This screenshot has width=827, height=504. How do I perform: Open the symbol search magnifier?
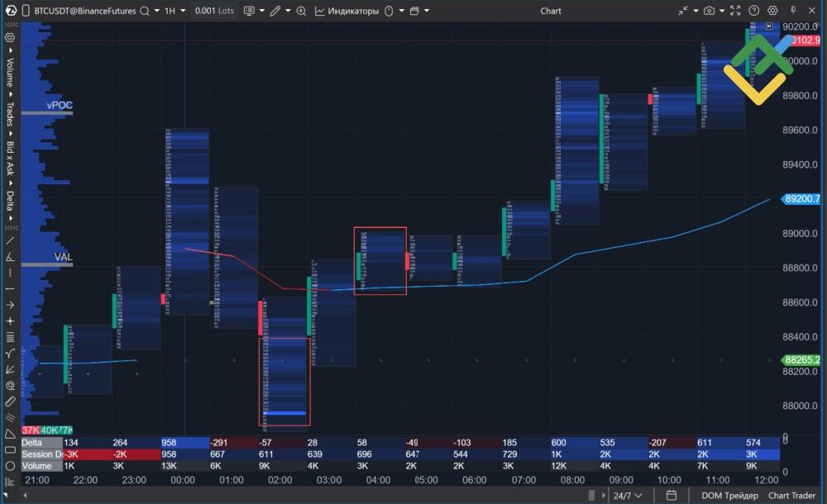(143, 11)
